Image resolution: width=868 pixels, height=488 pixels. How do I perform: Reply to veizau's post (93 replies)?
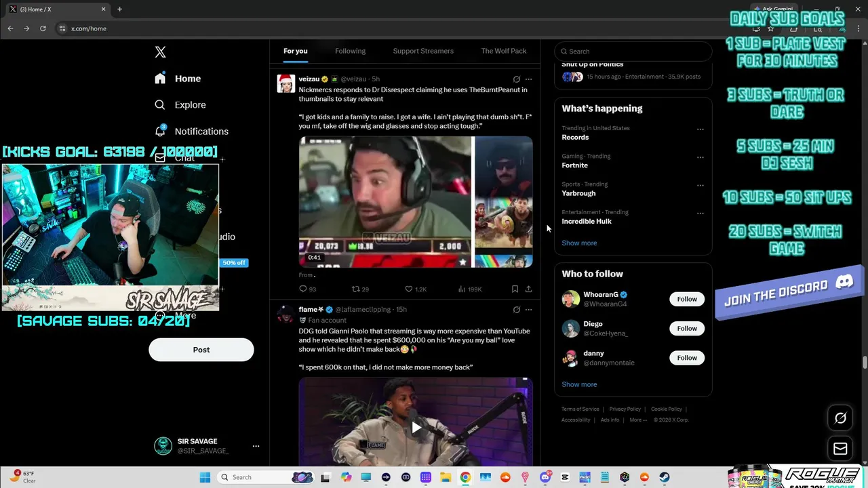308,289
